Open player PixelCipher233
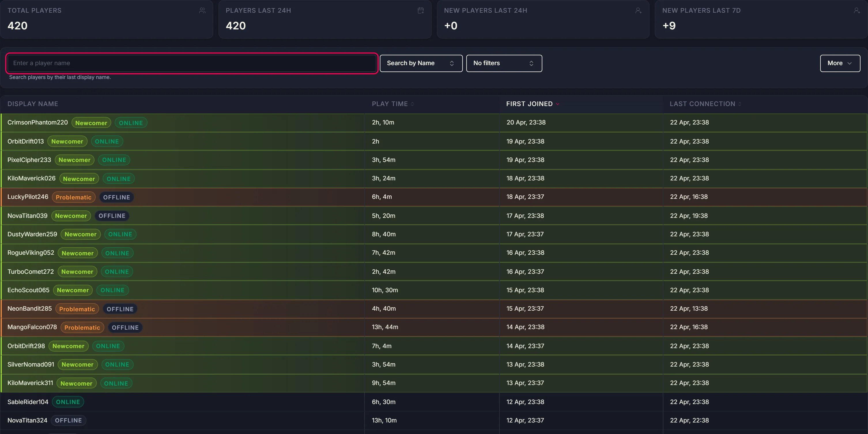 (x=29, y=160)
